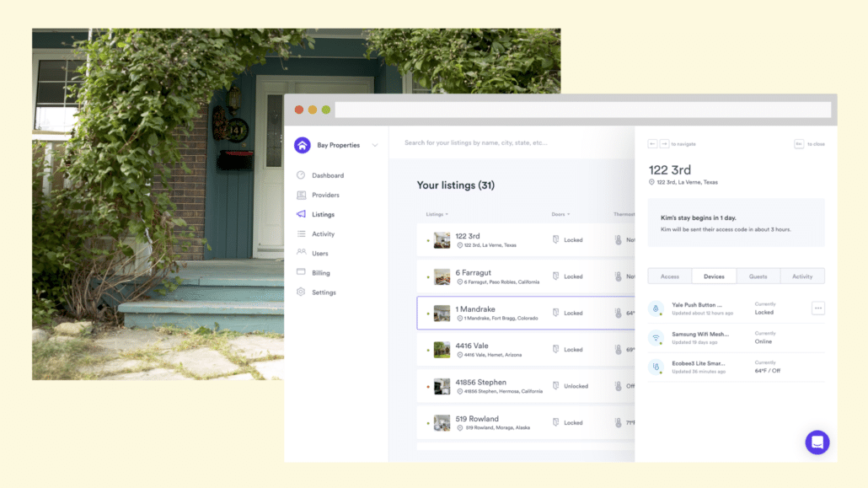Click the thermostat icon in 519 Rowland row
This screenshot has height=488, width=868.
click(x=619, y=422)
